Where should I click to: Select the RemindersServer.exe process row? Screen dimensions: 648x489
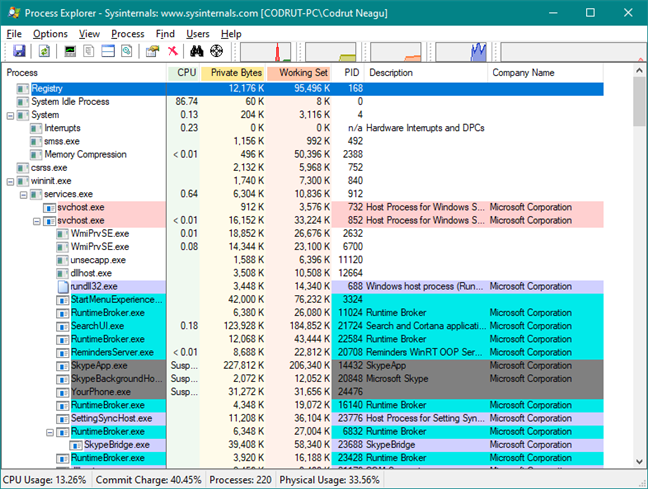(x=303, y=353)
